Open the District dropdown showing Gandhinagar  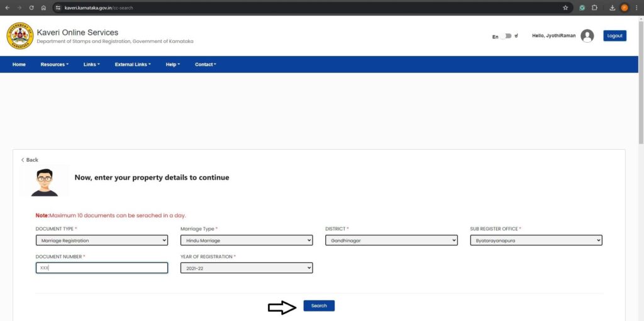click(x=391, y=240)
